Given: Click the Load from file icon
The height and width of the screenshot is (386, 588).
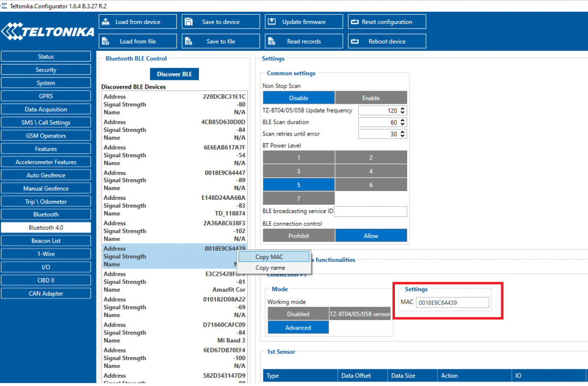Looking at the screenshot, I should point(105,42).
